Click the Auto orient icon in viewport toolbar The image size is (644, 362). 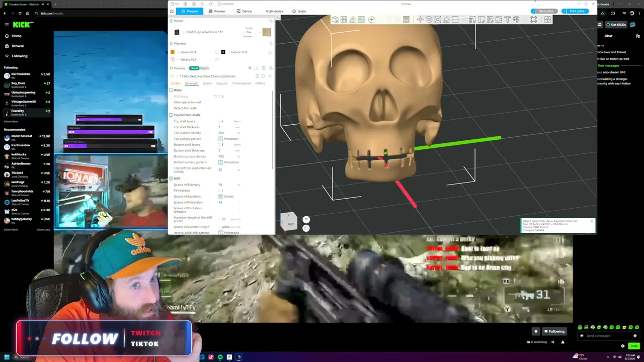[353, 20]
